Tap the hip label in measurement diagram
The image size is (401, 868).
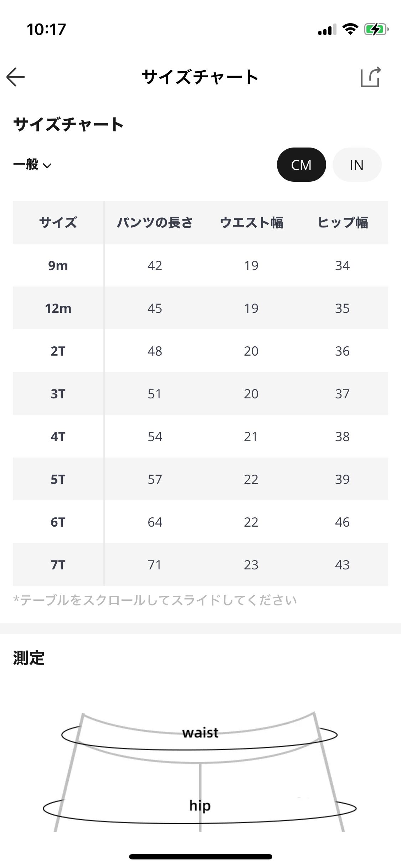pyautogui.click(x=200, y=805)
